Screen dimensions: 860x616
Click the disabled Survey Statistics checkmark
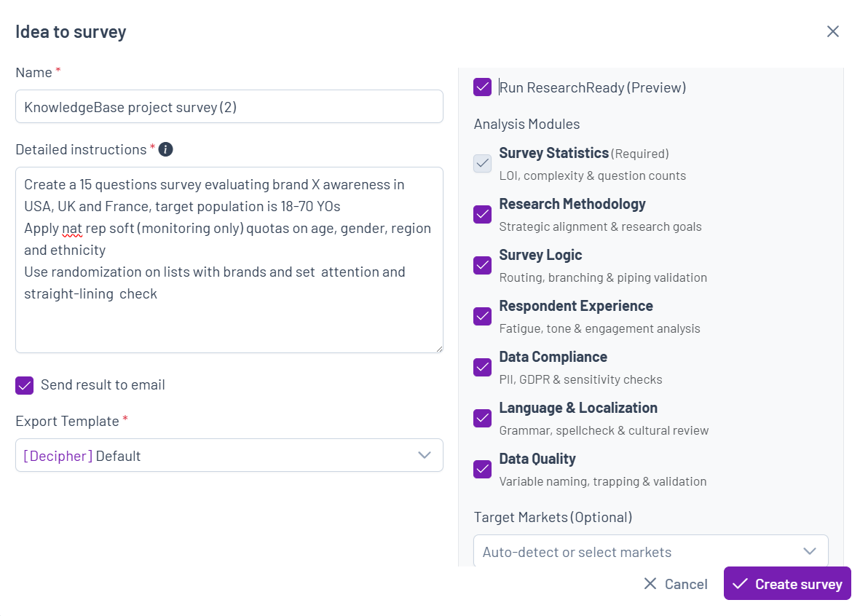pos(483,163)
